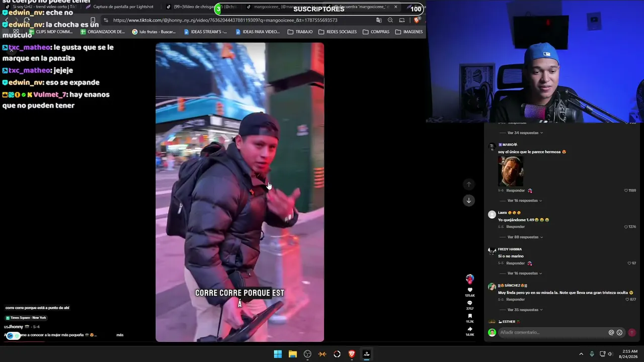644x362 pixels.
Task: Click the translate page icon in address bar
Action: (x=379, y=20)
